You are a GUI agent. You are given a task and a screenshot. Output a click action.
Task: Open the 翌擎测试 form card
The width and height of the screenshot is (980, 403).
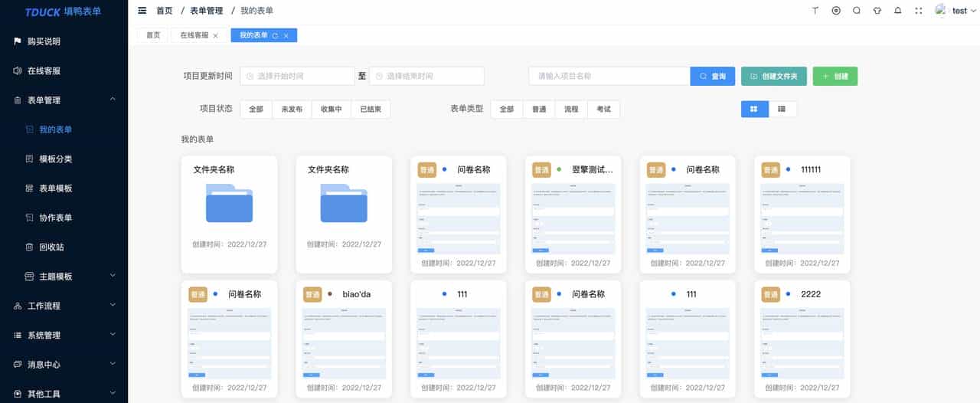[573, 215]
